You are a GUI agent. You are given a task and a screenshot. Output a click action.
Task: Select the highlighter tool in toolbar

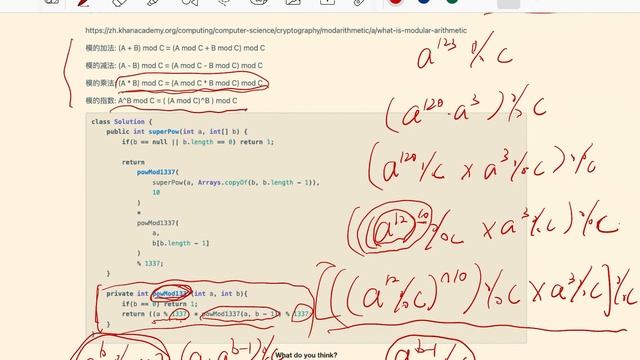click(x=153, y=2)
